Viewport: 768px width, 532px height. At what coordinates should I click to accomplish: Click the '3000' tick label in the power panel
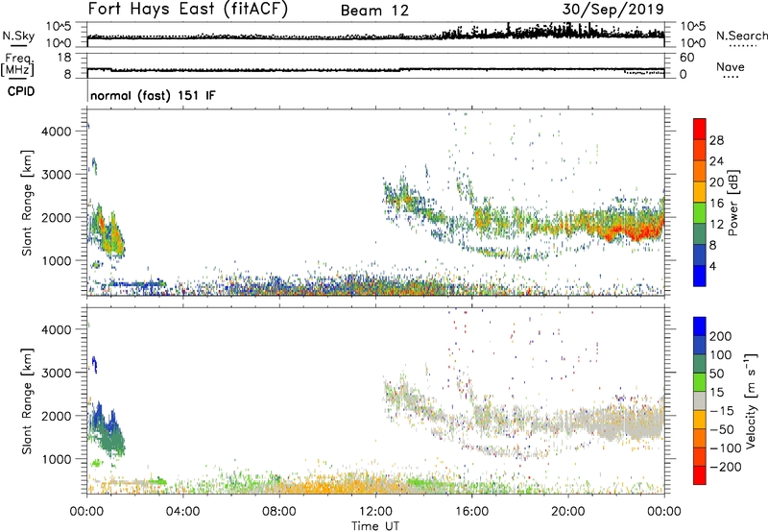[x=56, y=175]
